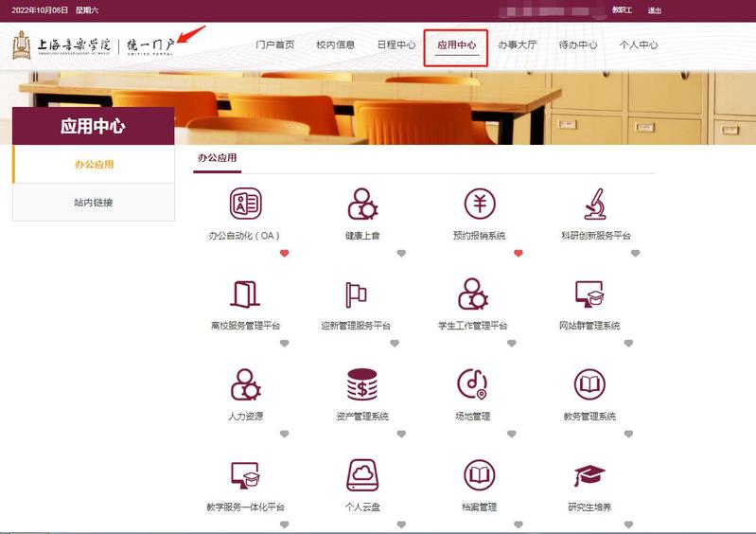
Task: Unfavorite 办公自动化 using its red heart
Action: pos(284,253)
